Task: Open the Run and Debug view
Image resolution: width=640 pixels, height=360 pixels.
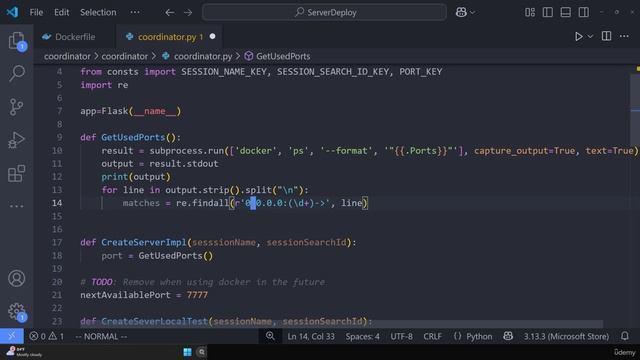Action: click(x=16, y=140)
